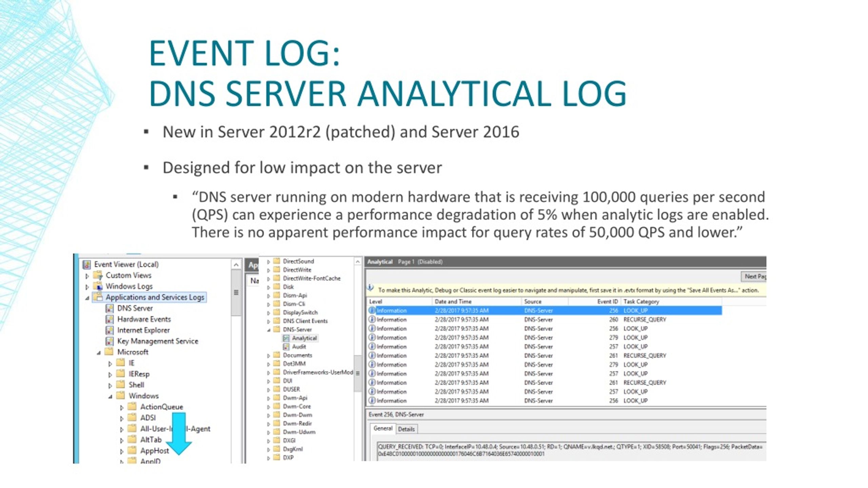The image size is (868, 488).
Task: Click the Event Viewer (Local) root icon
Action: click(x=87, y=264)
